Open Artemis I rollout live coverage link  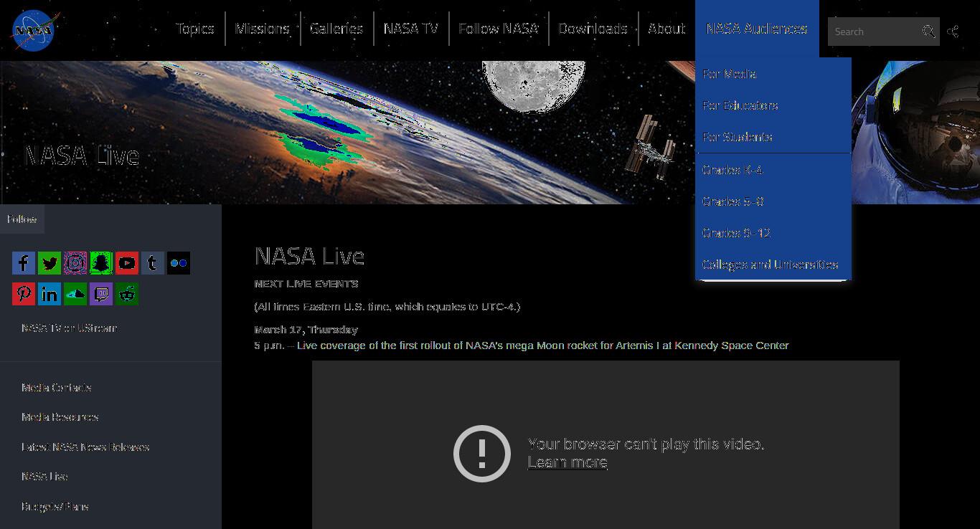(543, 345)
